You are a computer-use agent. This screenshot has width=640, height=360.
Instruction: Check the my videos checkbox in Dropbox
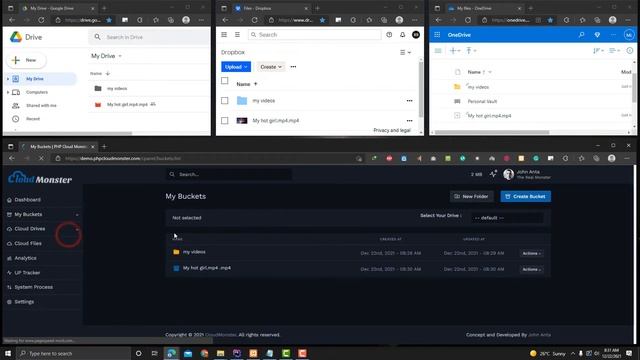coord(224,100)
